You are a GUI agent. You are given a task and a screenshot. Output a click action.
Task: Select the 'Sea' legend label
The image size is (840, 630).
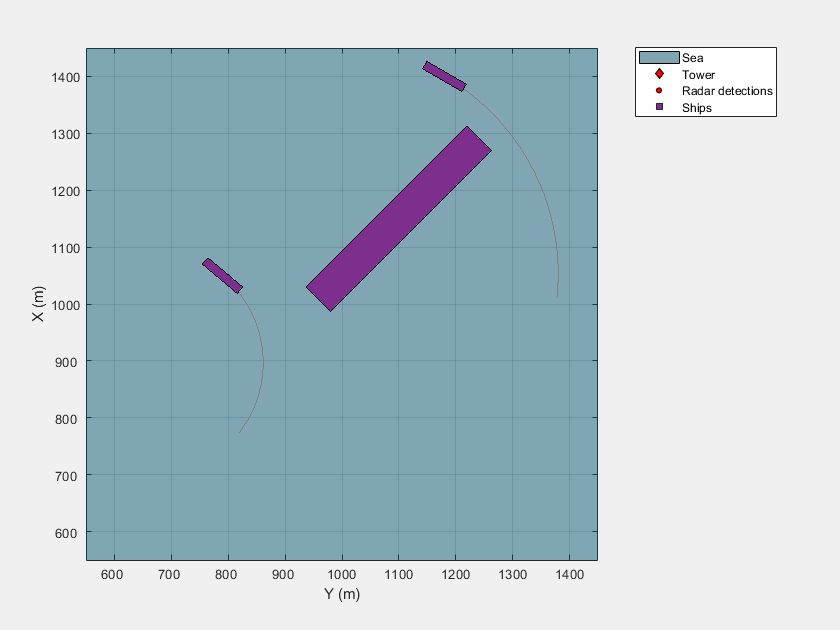pyautogui.click(x=693, y=58)
